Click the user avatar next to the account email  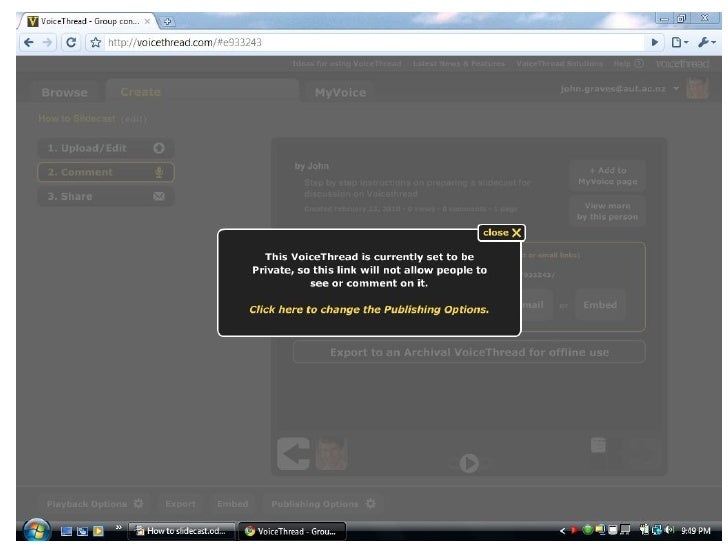point(697,88)
